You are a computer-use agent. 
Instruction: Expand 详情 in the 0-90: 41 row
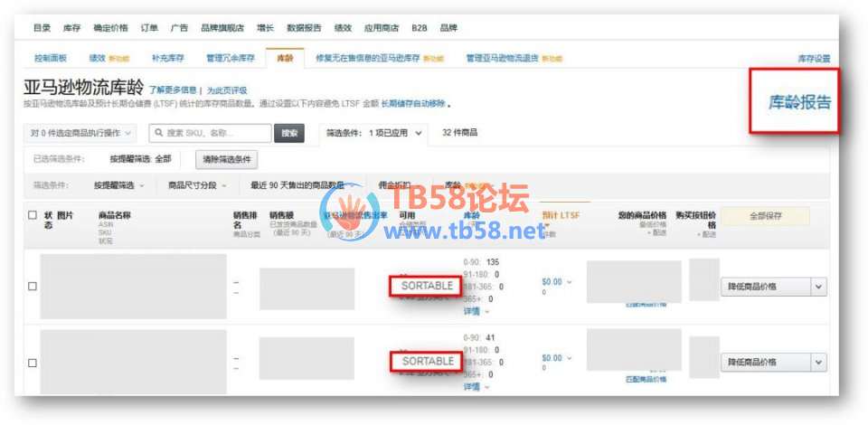click(476, 387)
